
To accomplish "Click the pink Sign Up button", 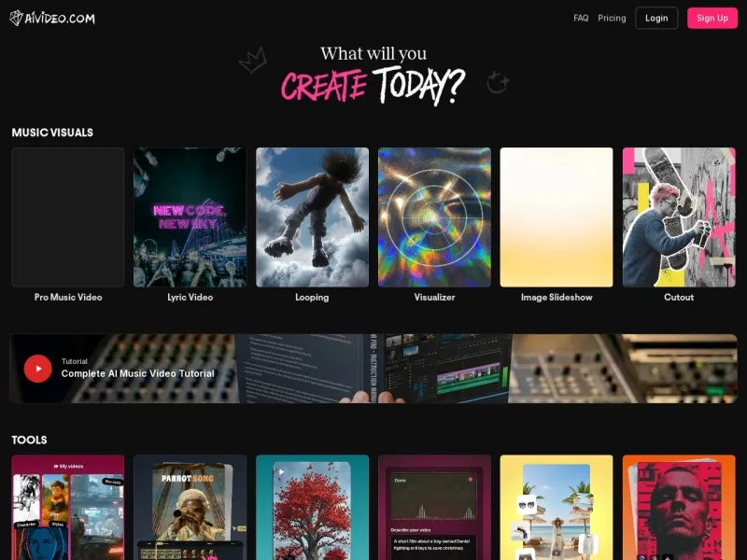I will click(x=712, y=18).
